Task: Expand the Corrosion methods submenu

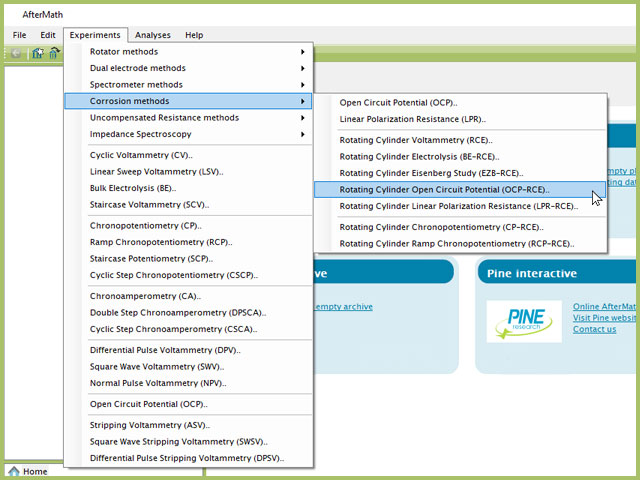Action: pos(188,101)
